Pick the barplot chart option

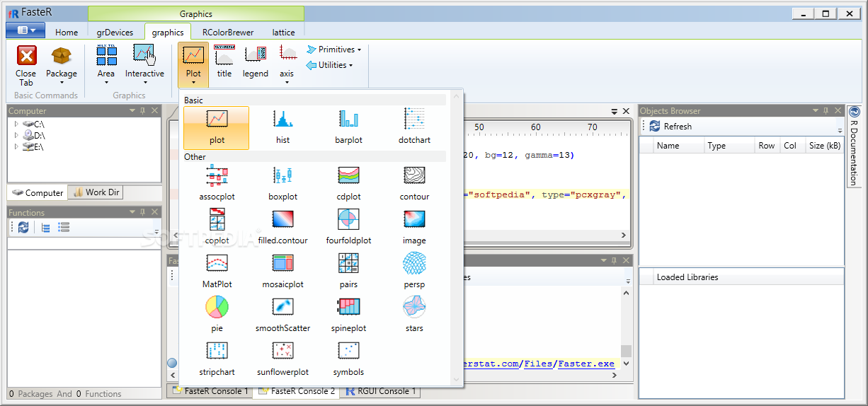(x=348, y=128)
